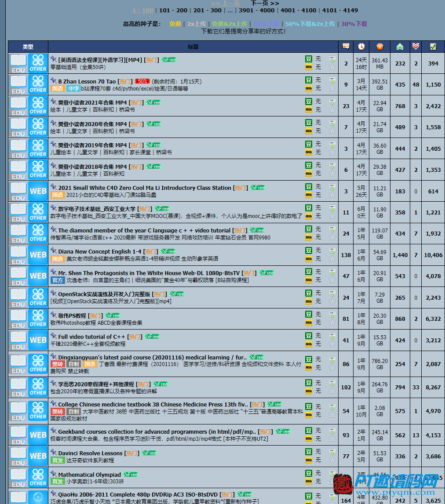
Task: Open torrent QiaoHu 2006-2011 Complete 480p DVDRip
Action: click(x=138, y=494)
